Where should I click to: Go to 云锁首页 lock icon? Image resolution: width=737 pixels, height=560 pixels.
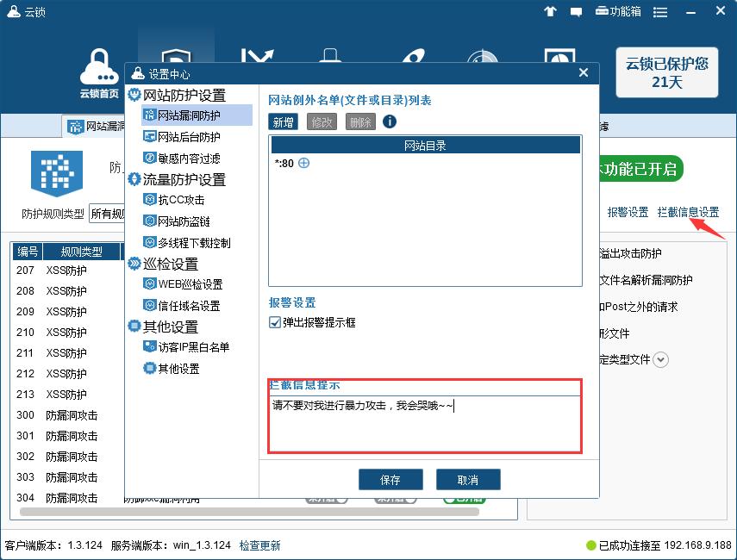pyautogui.click(x=99, y=73)
